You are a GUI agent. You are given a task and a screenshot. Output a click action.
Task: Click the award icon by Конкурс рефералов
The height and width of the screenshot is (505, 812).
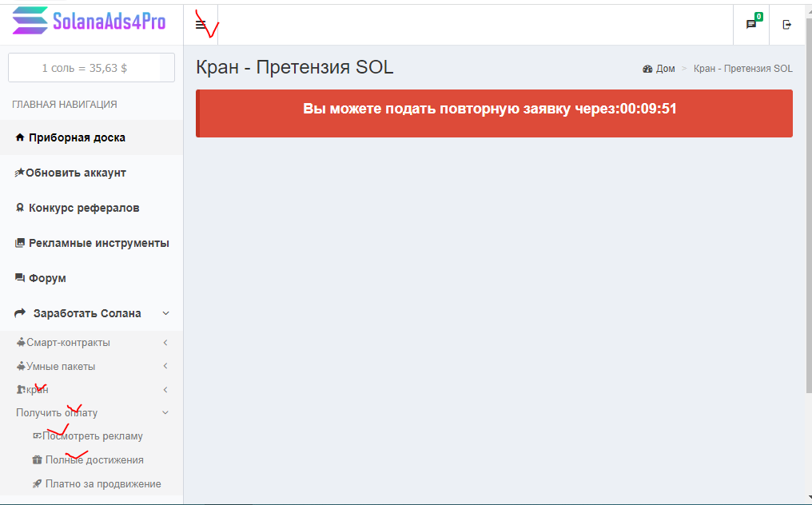click(x=20, y=208)
